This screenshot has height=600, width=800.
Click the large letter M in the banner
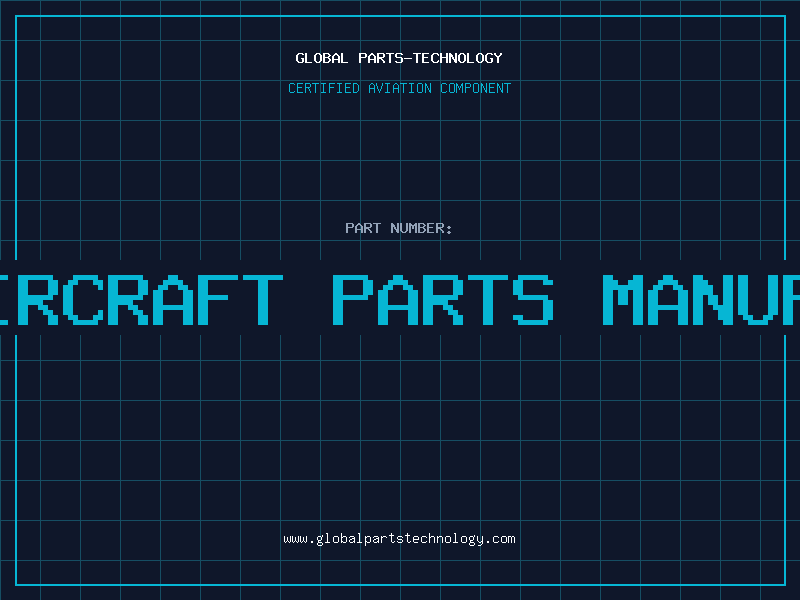click(623, 300)
